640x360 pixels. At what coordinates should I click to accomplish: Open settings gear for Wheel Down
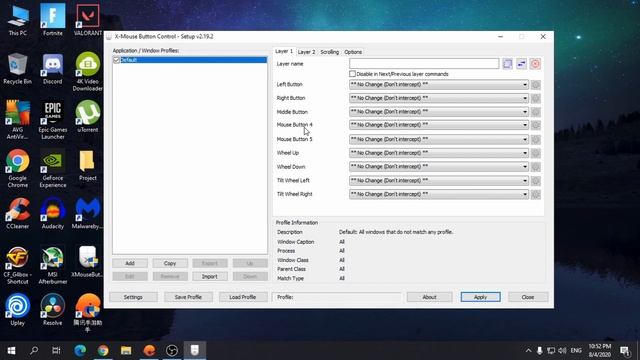click(x=536, y=167)
